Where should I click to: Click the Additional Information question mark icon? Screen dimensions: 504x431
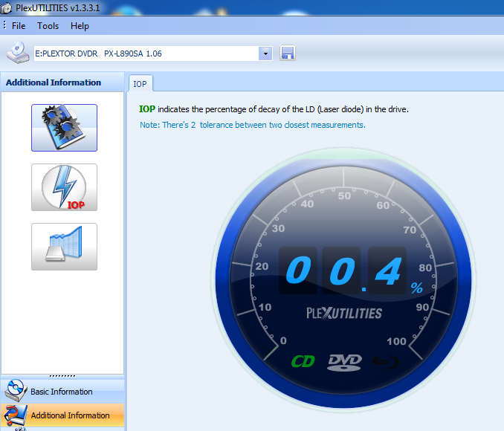coord(15,415)
